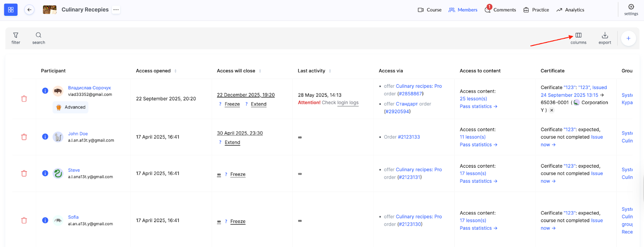Go back using the arrow button
The height and width of the screenshot is (247, 644).
(x=29, y=10)
